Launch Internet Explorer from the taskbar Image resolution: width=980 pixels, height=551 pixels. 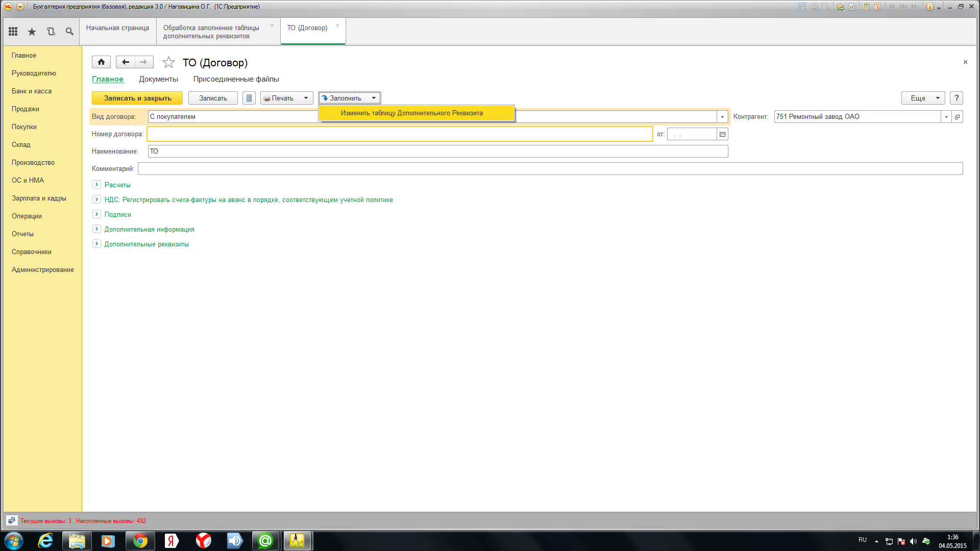[45, 541]
